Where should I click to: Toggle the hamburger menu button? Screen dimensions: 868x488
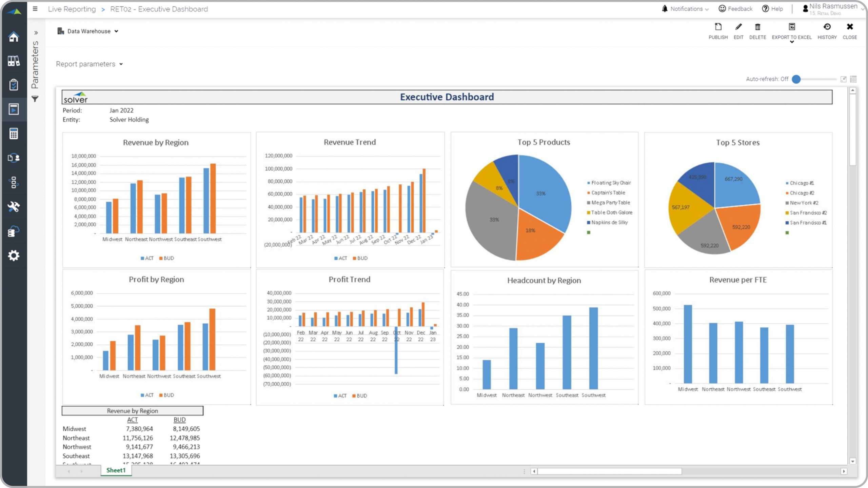click(35, 9)
